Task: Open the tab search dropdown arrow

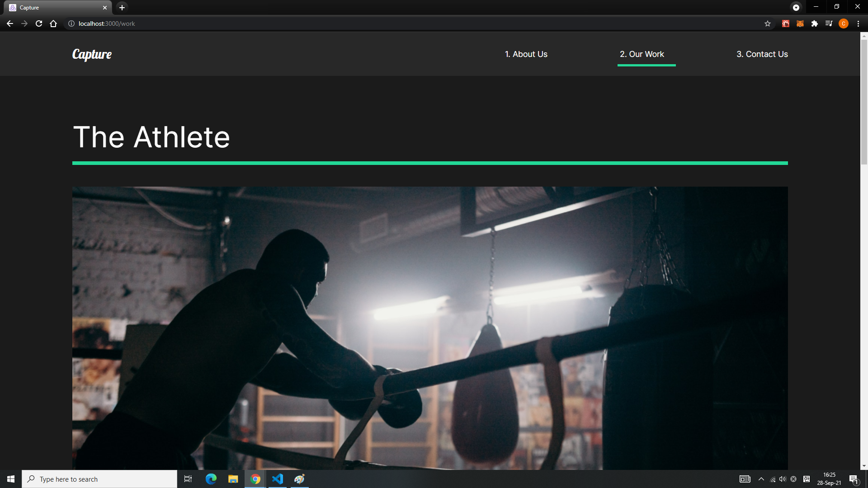Action: pos(796,7)
